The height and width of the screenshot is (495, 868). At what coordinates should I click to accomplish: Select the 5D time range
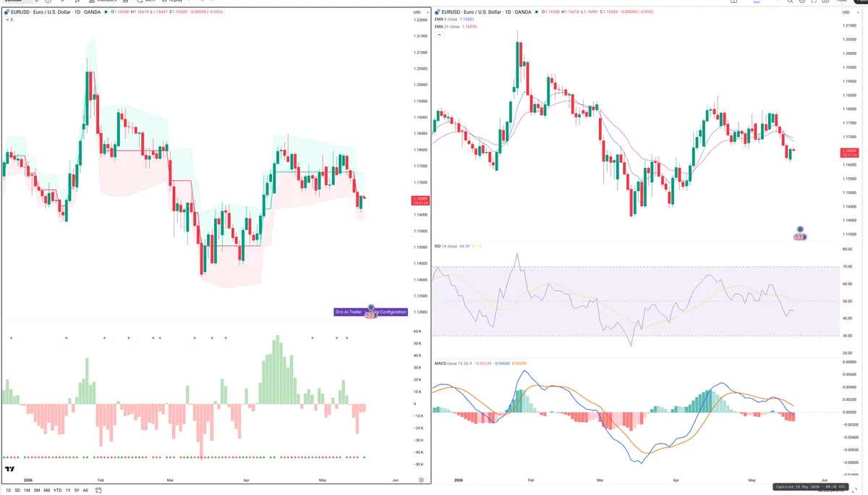click(18, 490)
